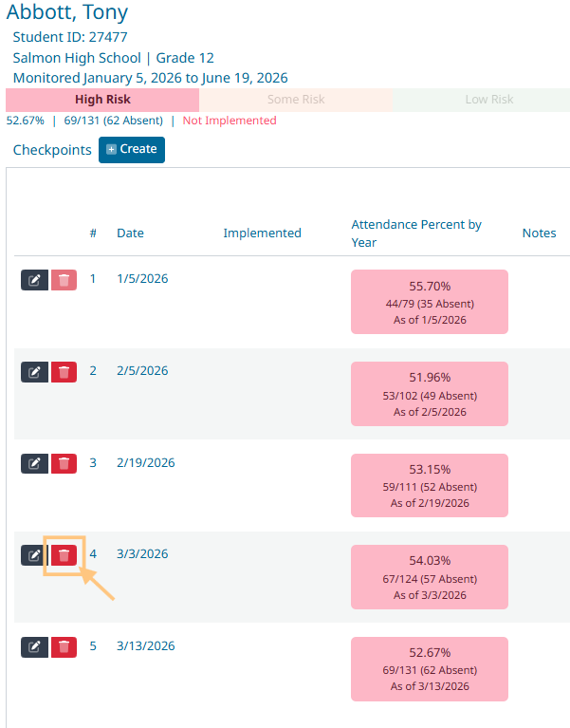This screenshot has width=570, height=728.
Task: Edit checkpoint 4 dated 3/3/2026
Action: pos(34,555)
